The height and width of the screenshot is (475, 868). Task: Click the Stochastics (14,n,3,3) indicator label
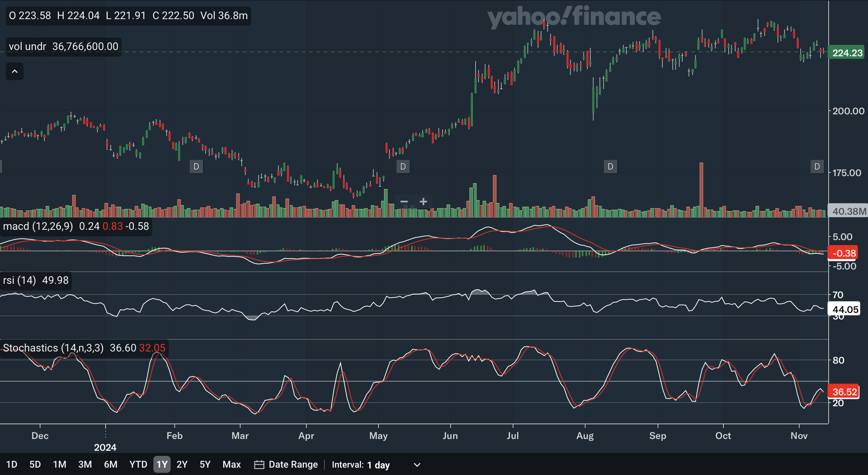pos(53,348)
